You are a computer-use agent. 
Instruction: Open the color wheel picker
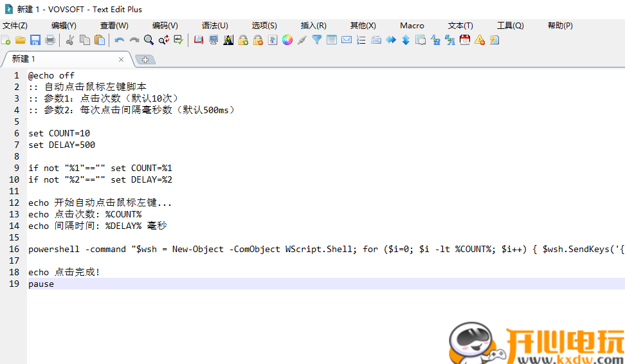287,40
